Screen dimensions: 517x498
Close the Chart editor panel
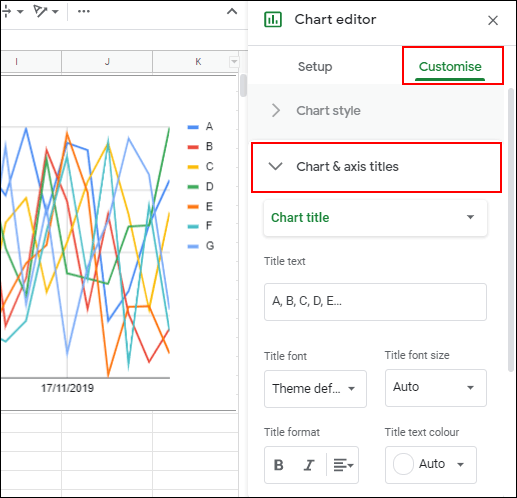[493, 20]
